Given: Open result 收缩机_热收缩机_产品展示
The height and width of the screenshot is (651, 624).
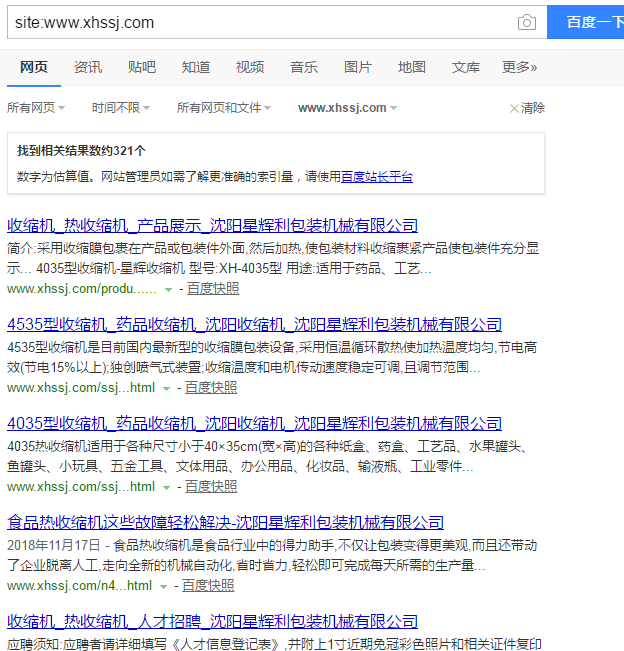Looking at the screenshot, I should coord(212,225).
